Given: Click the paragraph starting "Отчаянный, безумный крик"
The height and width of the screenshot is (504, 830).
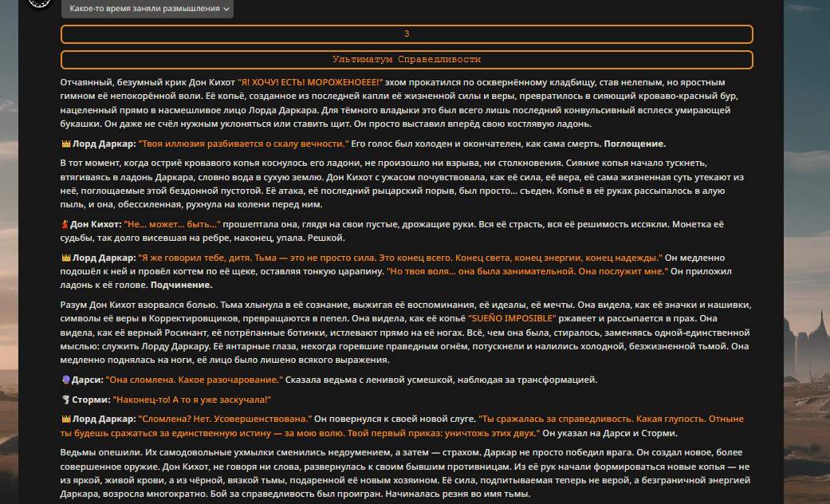Looking at the screenshot, I should 399,103.
